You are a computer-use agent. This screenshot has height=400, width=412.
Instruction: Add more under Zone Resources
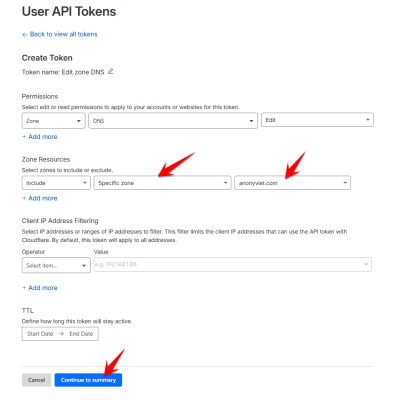(40, 198)
